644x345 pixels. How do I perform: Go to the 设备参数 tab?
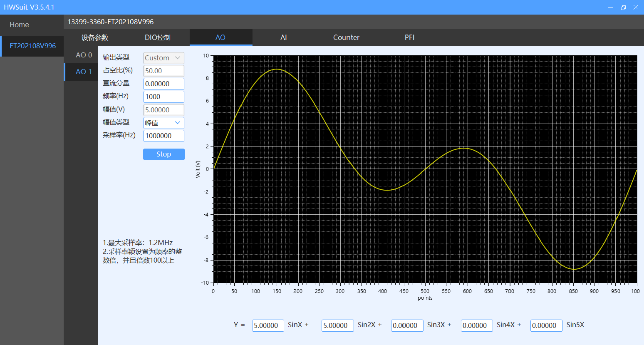coord(95,38)
